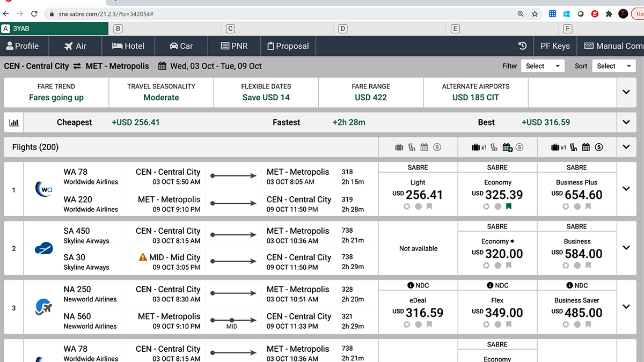Image resolution: width=644 pixels, height=362 pixels.
Task: Expand the Flights (200) header chevron
Action: 626,147
